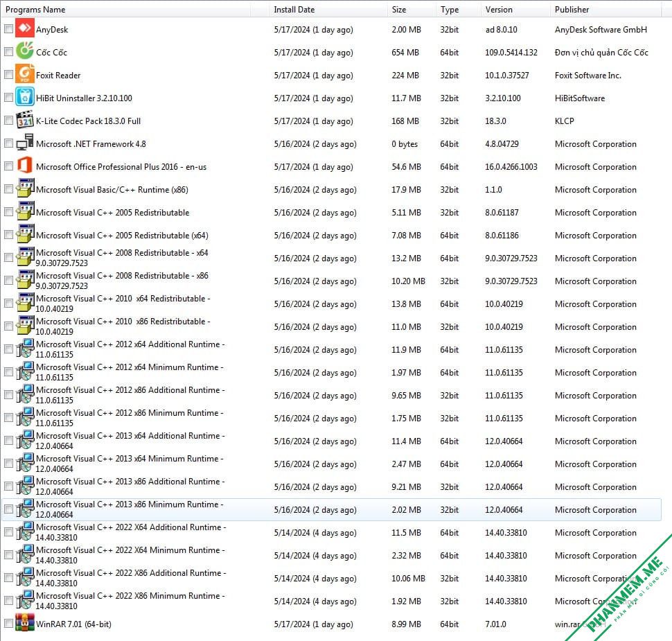Click the Visual C++ 2013 x64 Additional Runtime icon

[25, 440]
